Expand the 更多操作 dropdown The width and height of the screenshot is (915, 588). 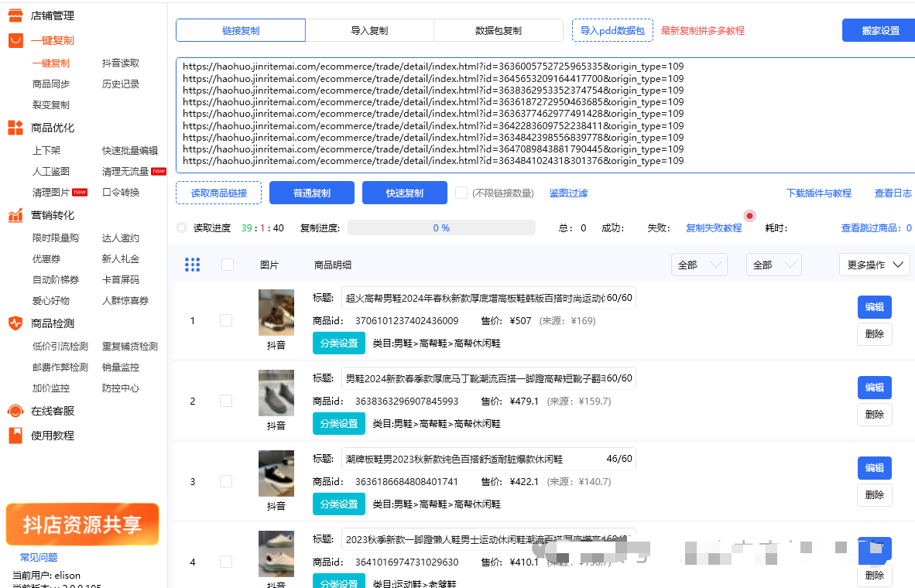point(875,265)
